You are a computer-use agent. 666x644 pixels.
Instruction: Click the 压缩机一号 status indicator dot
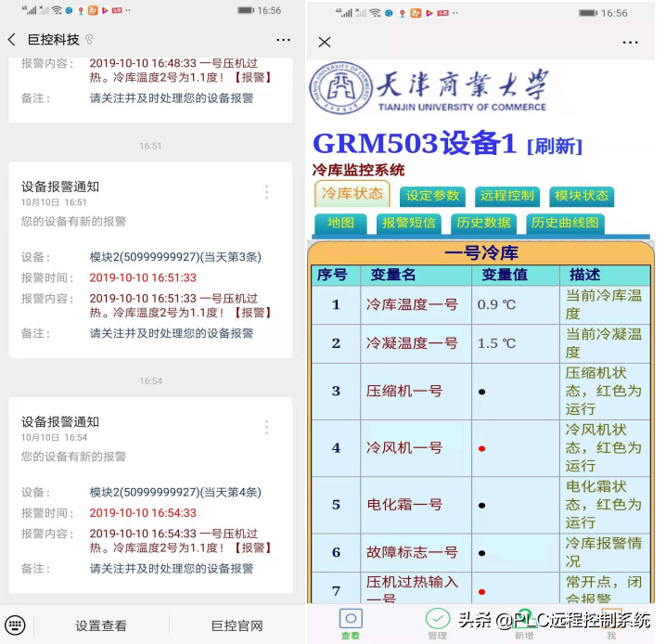pyautogui.click(x=481, y=392)
